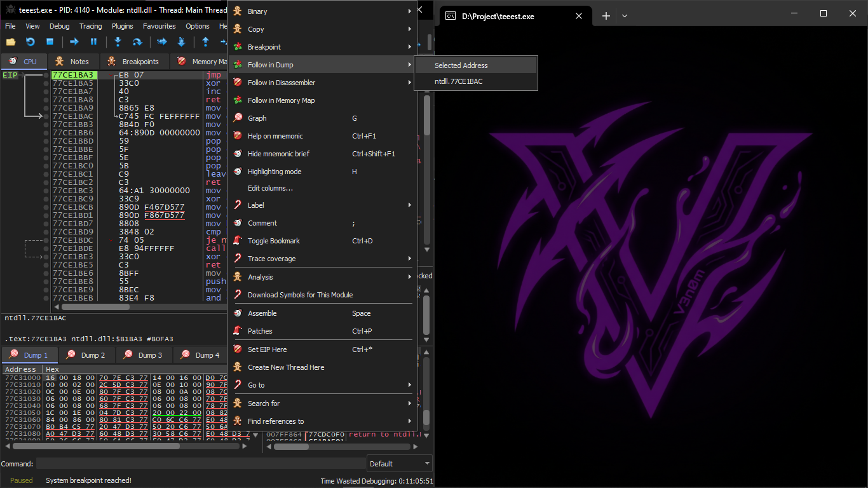Click Set EIP Here
868x488 pixels.
[x=267, y=349]
